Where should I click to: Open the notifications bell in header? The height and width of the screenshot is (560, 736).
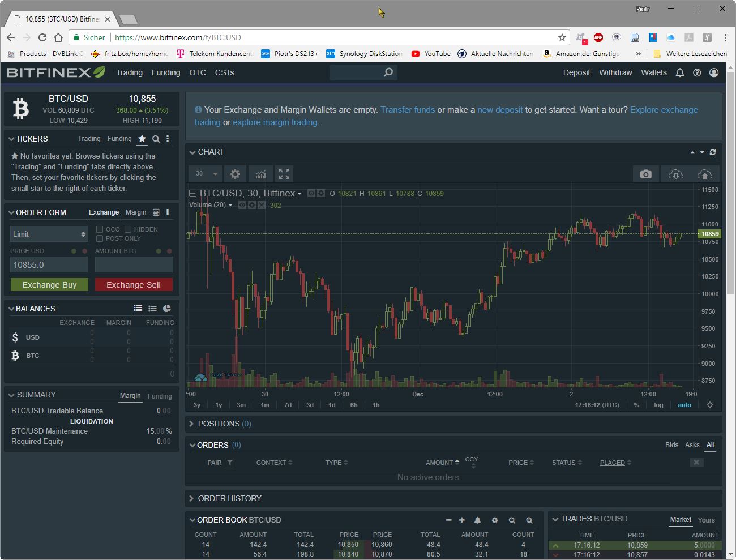pyautogui.click(x=680, y=72)
